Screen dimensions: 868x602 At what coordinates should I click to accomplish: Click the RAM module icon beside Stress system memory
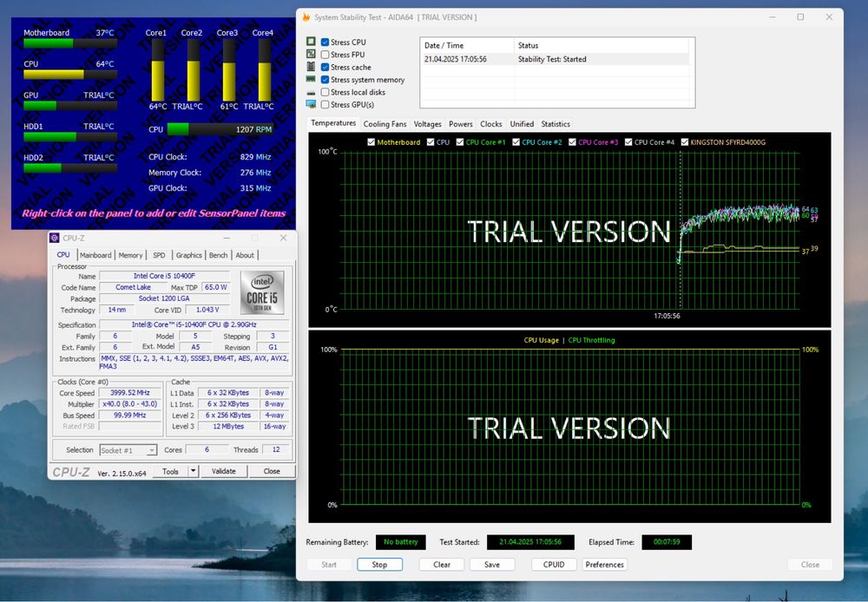(x=311, y=79)
